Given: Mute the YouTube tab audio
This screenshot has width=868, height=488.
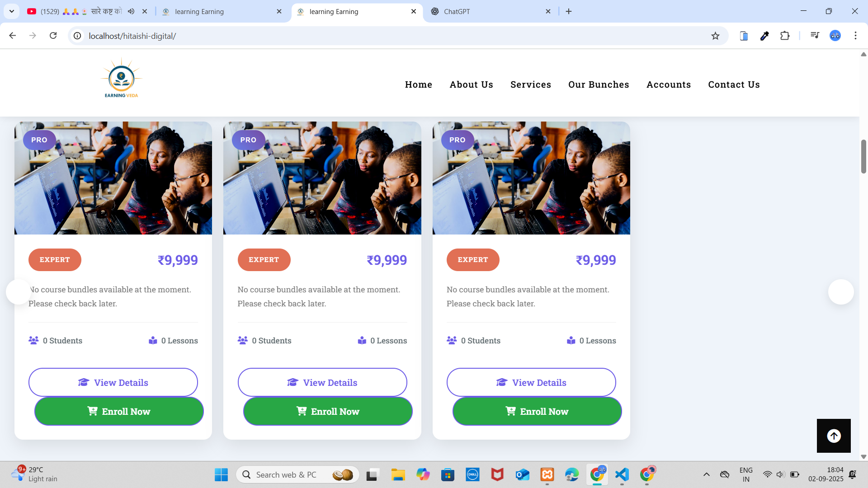Looking at the screenshot, I should click(x=131, y=11).
